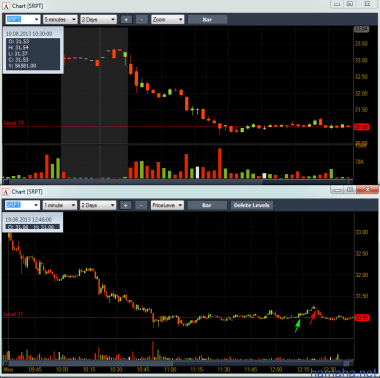Image resolution: width=380 pixels, height=378 pixels.
Task: Open the 1 minute interval dropdown
Action: pyautogui.click(x=60, y=205)
